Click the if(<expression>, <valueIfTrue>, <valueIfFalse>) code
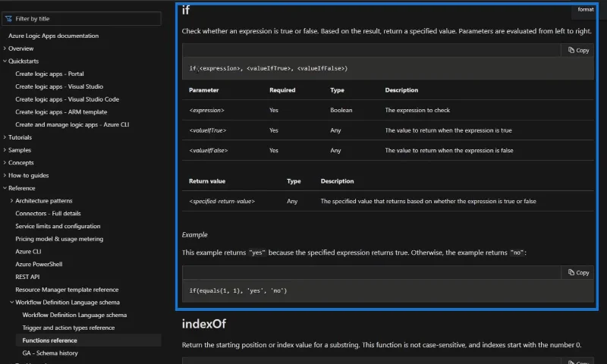This screenshot has height=364, width=607. 269,68
